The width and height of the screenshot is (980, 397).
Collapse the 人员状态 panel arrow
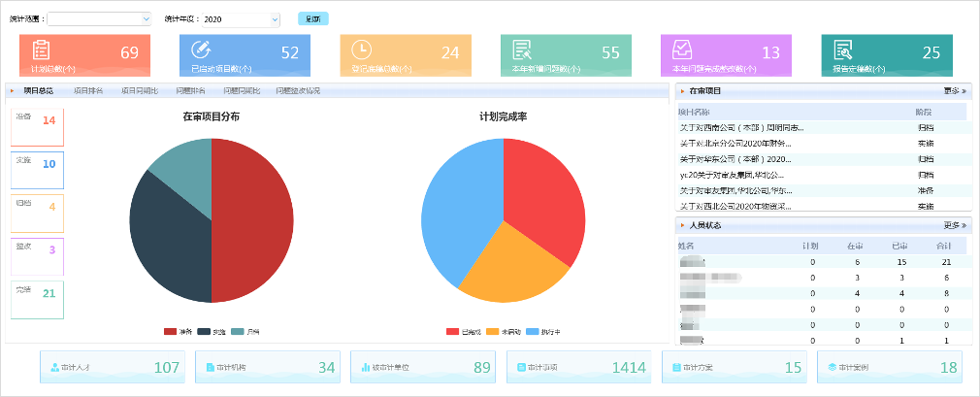coord(683,225)
